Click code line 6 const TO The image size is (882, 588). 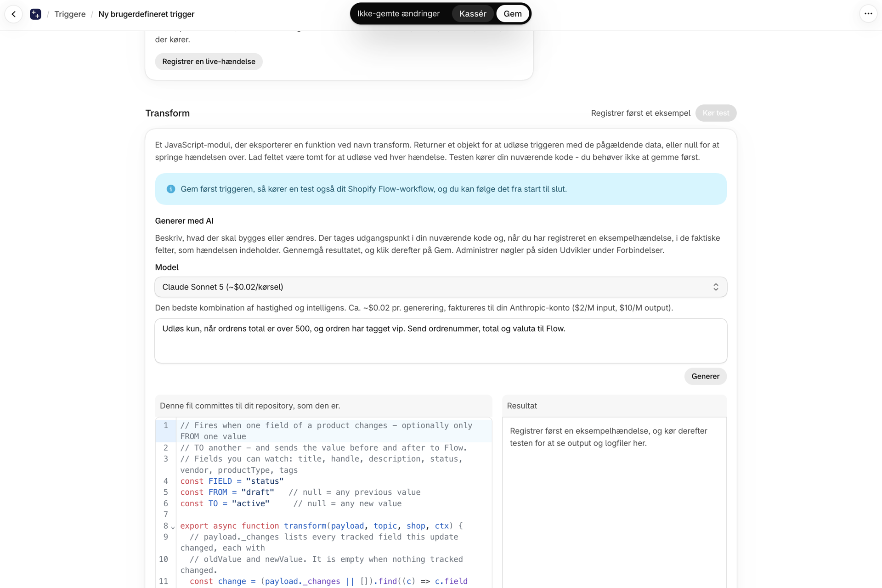click(291, 503)
